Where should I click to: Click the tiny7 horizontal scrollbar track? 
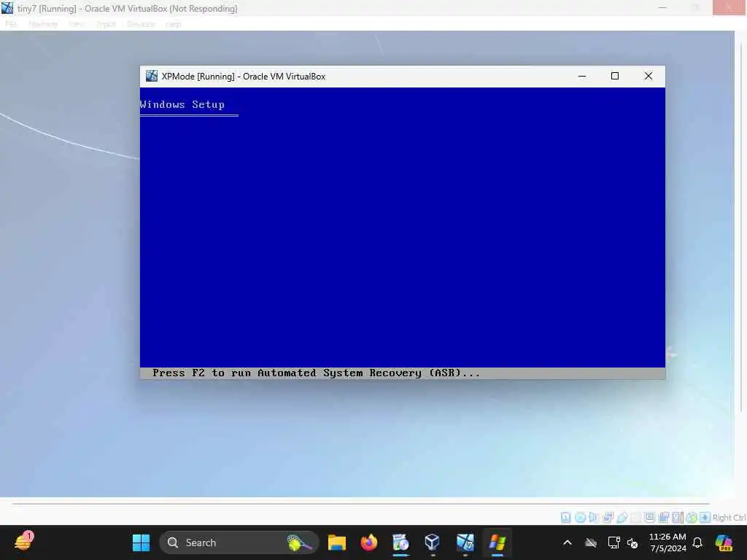pyautogui.click(x=360, y=503)
